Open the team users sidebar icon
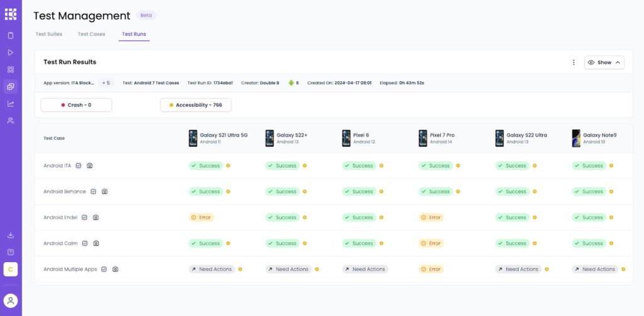The width and height of the screenshot is (644, 316). 11,120
